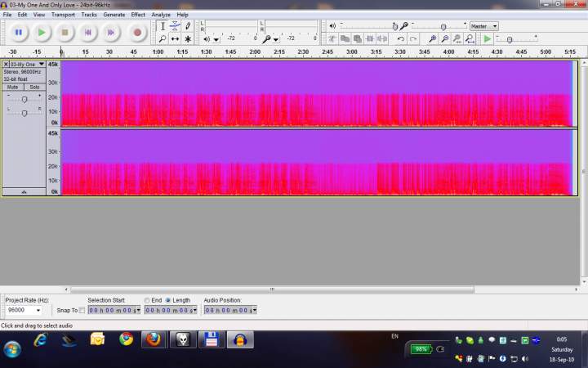Enable the Snap To checkbox
The height and width of the screenshot is (368, 588).
pos(82,310)
